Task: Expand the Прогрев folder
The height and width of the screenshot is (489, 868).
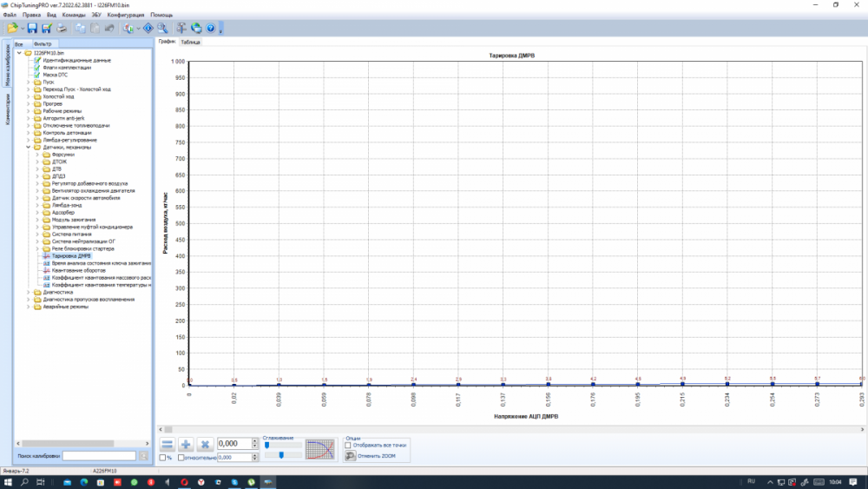Action: pos(29,103)
